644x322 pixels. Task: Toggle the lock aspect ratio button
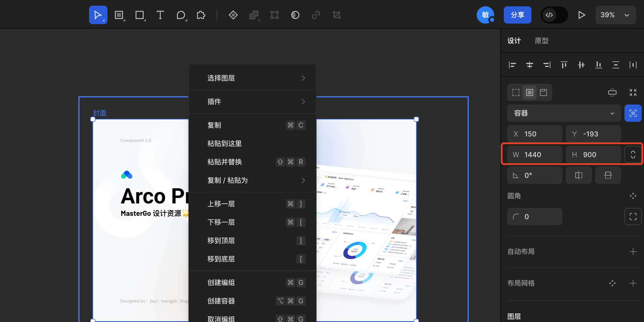coord(633,155)
